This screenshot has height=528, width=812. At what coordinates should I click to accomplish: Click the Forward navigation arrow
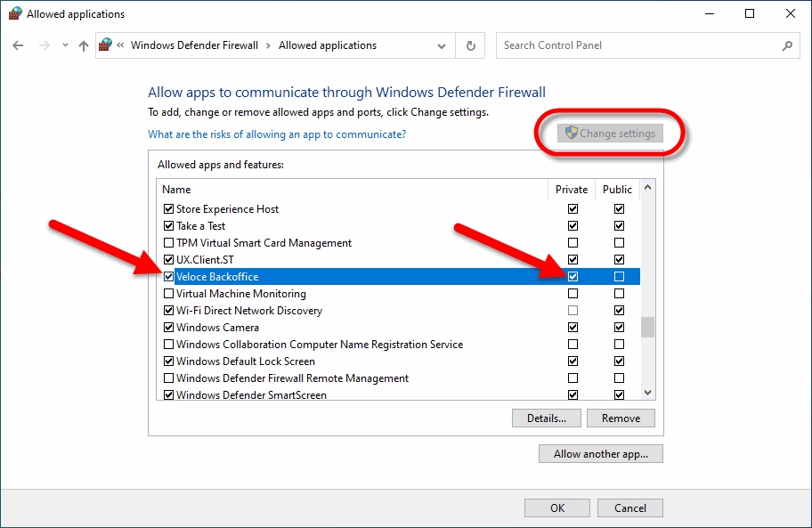click(42, 45)
